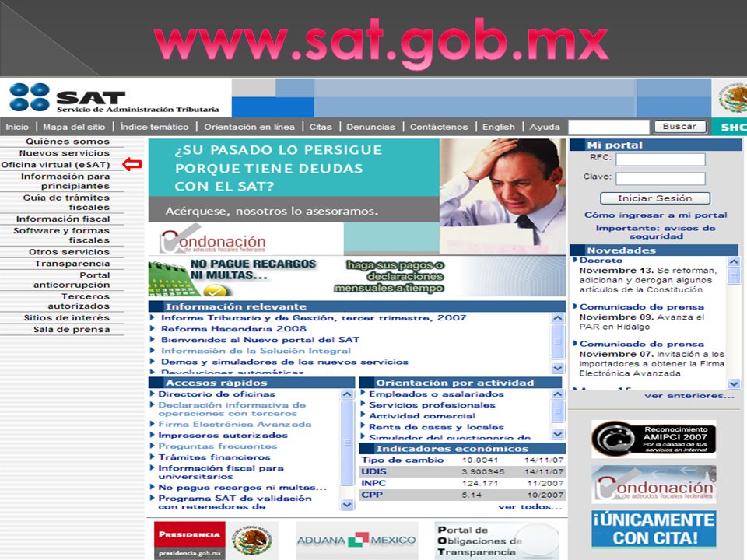This screenshot has width=747, height=560.
Task: Open Ayuda in the top navigation
Action: click(x=545, y=127)
